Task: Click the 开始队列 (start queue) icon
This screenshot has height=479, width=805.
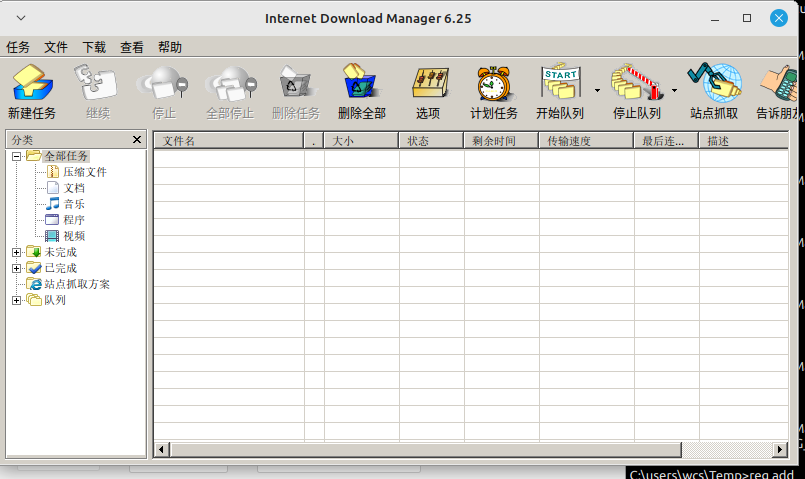Action: [560, 81]
